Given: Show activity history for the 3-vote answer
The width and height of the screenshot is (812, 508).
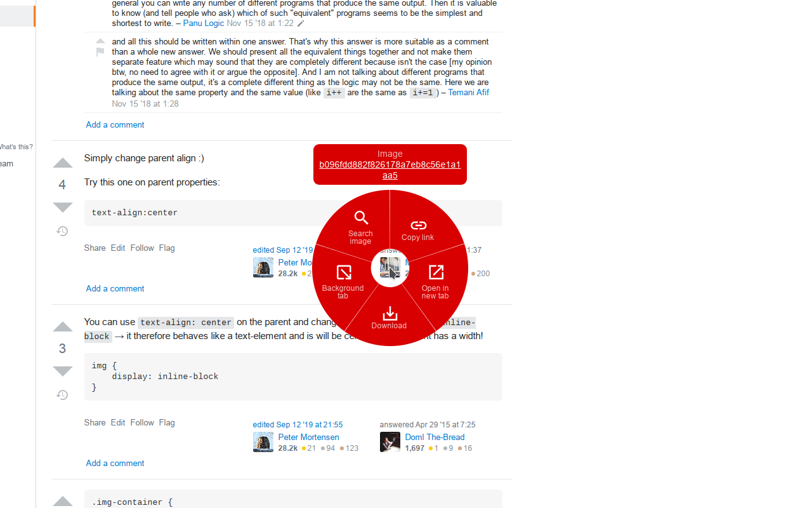Looking at the screenshot, I should [62, 395].
